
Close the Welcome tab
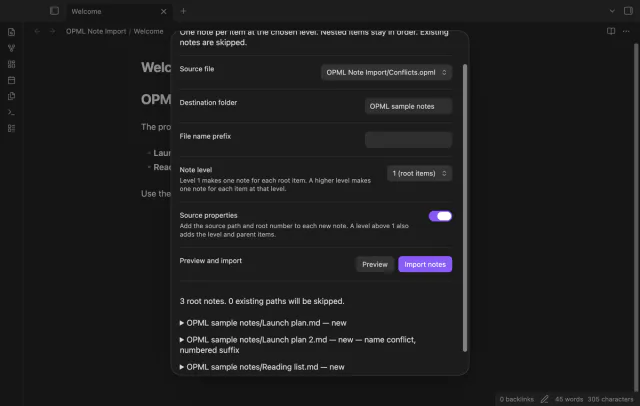coord(164,11)
